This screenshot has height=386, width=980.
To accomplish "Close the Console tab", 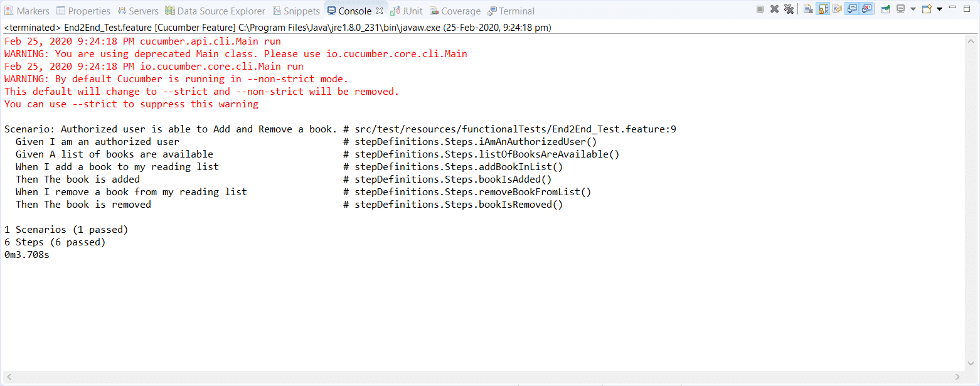I will coord(380,10).
